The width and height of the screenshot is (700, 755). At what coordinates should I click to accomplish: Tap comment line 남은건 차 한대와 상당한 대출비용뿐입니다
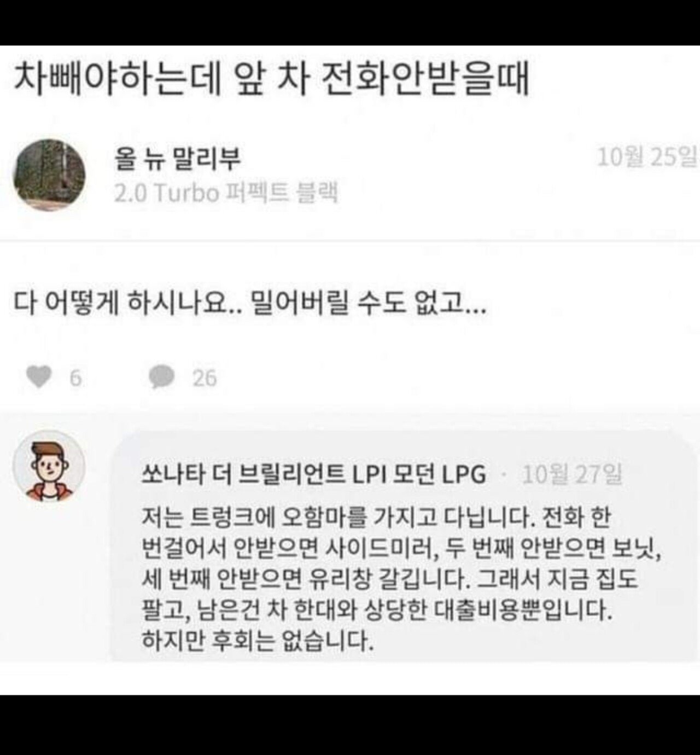coord(401,610)
